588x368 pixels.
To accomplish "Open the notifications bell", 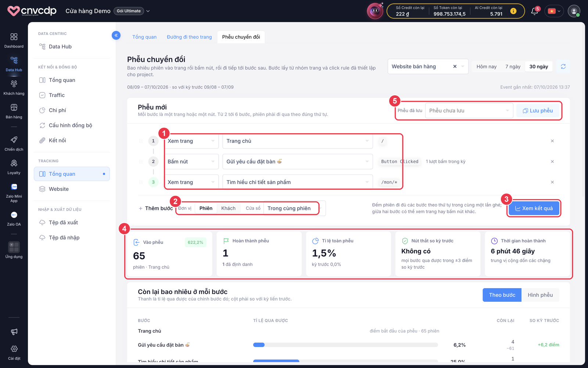I will 535,11.
